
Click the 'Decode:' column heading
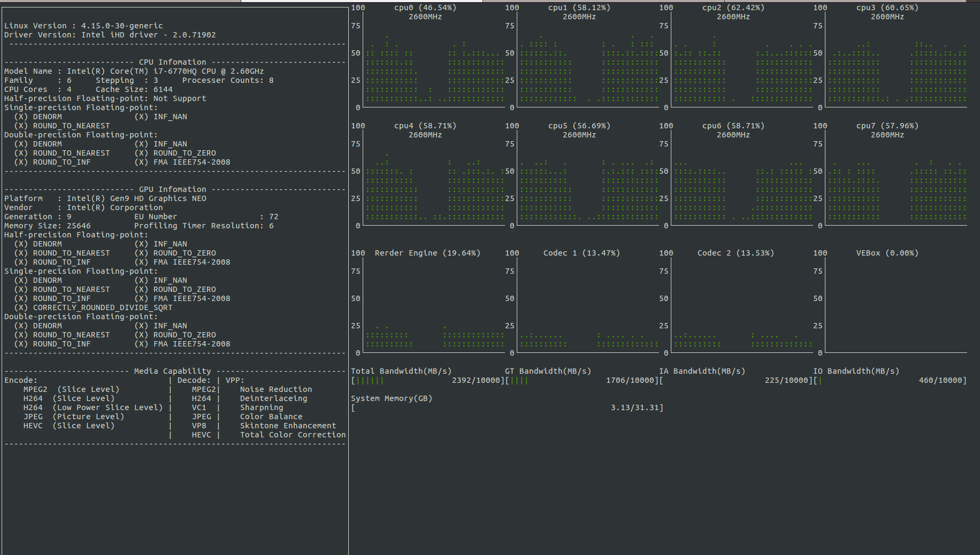click(194, 380)
